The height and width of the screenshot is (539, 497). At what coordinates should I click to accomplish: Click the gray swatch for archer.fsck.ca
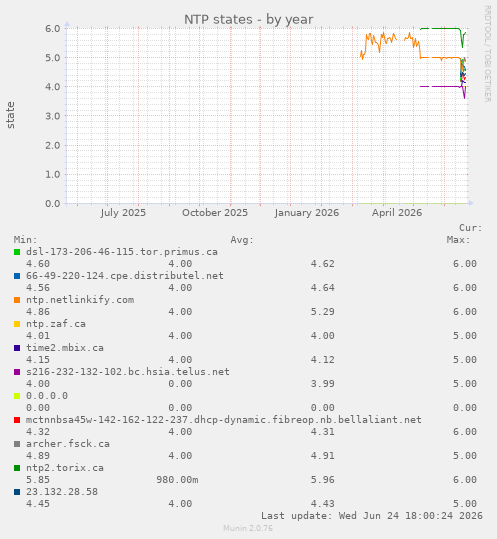(x=17, y=444)
